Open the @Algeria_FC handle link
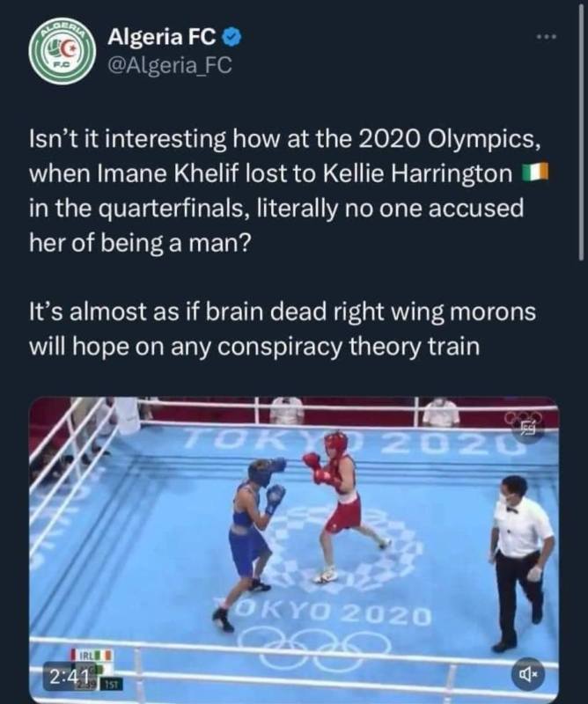The image size is (588, 704). tap(169, 65)
